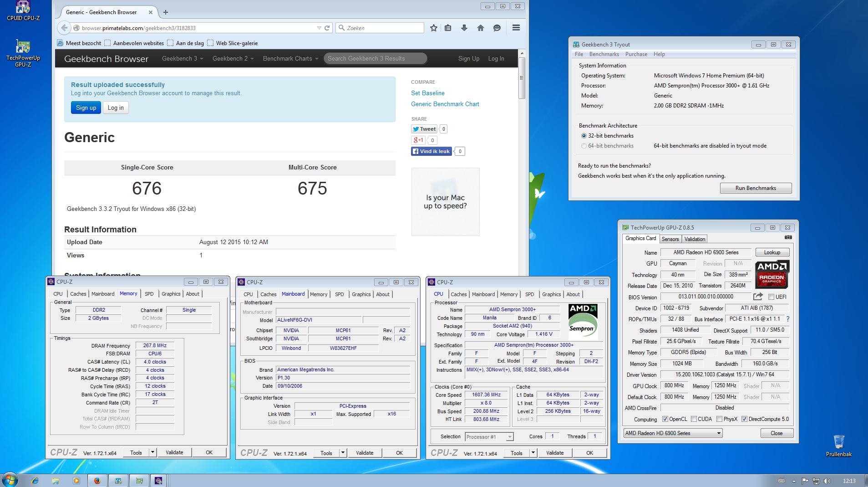Click the Search Geekbench 3 Results field
The width and height of the screenshot is (868, 487).
(375, 58)
